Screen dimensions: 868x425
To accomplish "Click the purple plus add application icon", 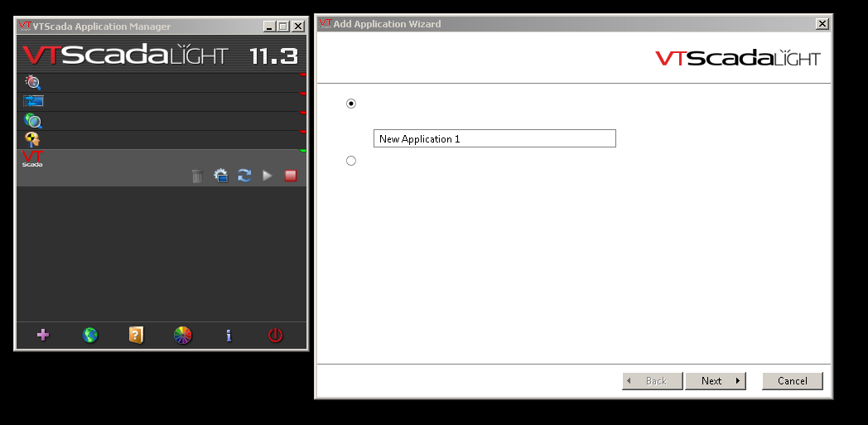I will pos(43,335).
